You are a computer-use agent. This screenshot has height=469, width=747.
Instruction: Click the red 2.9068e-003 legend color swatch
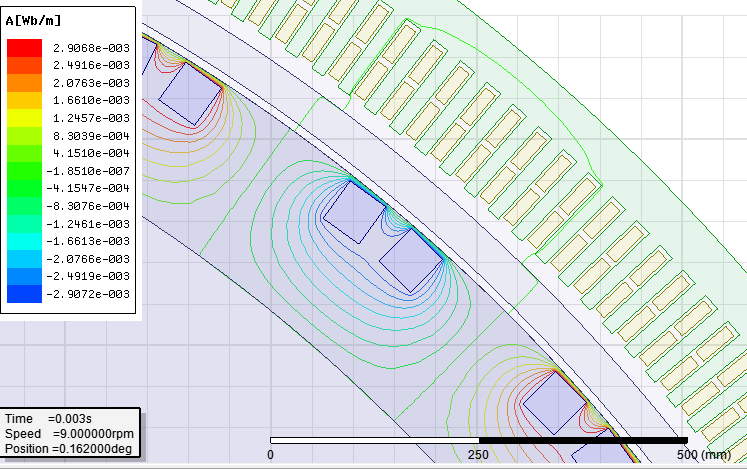point(24,48)
